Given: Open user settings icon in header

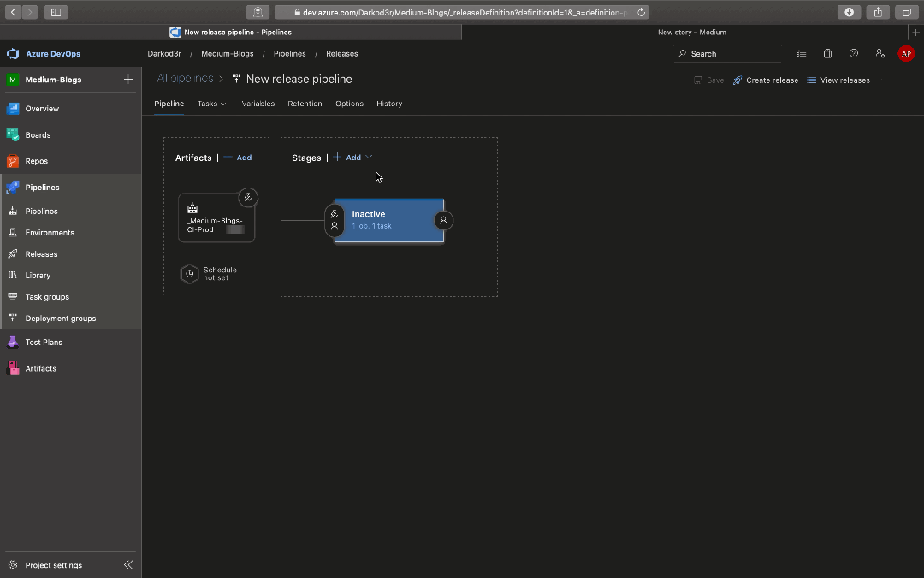Looking at the screenshot, I should 880,54.
